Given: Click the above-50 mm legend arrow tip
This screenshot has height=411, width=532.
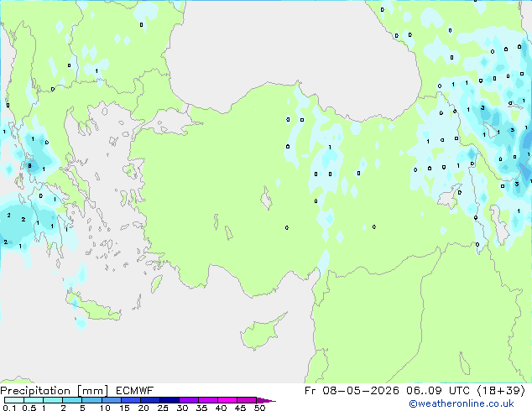Looking at the screenshot, I should coord(266,400).
